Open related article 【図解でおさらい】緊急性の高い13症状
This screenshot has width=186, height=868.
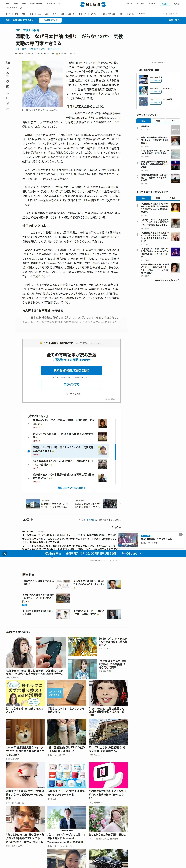38,583
